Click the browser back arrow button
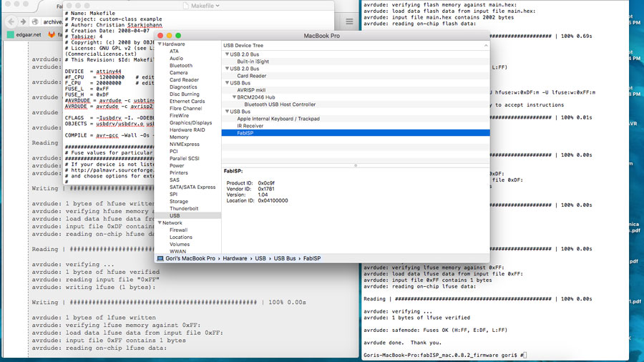 (11, 21)
